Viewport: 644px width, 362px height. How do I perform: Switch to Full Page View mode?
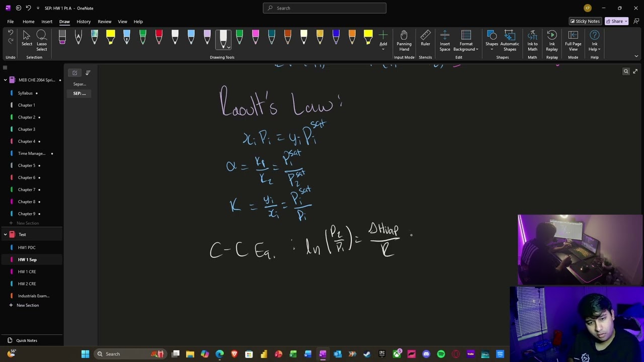click(x=573, y=41)
